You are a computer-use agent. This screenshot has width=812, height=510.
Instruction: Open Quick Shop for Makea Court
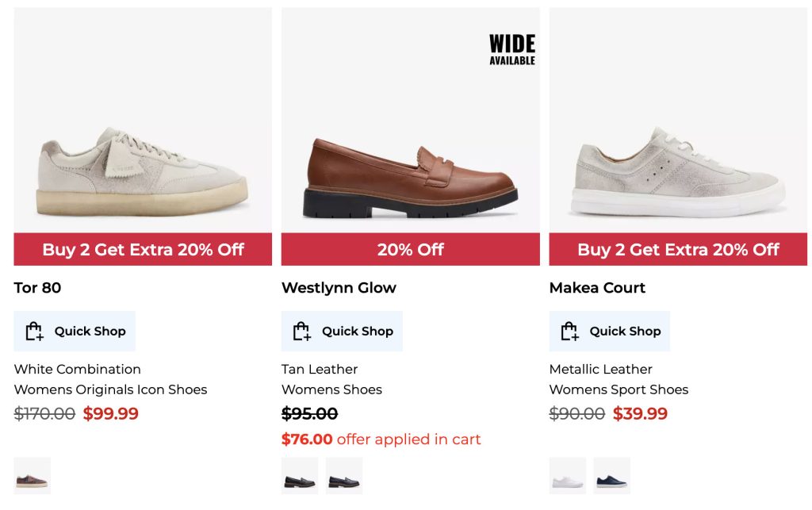click(x=609, y=331)
